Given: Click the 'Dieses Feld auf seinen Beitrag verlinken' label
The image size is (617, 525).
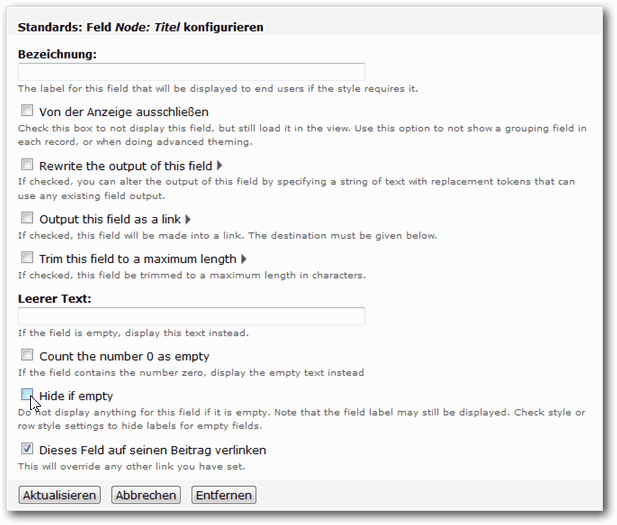Looking at the screenshot, I should tap(152, 450).
